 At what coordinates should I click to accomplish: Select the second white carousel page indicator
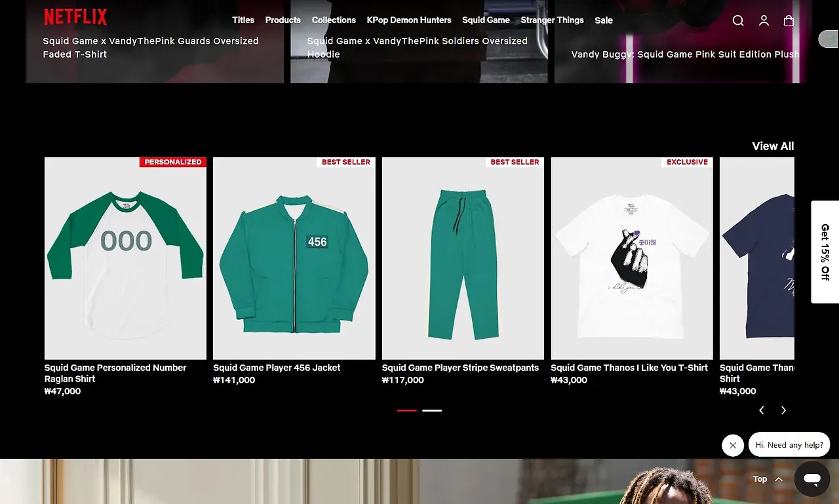pos(432,410)
